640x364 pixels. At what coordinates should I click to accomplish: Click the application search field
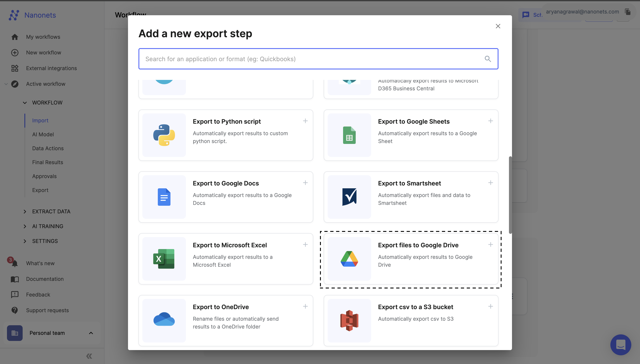(318, 59)
